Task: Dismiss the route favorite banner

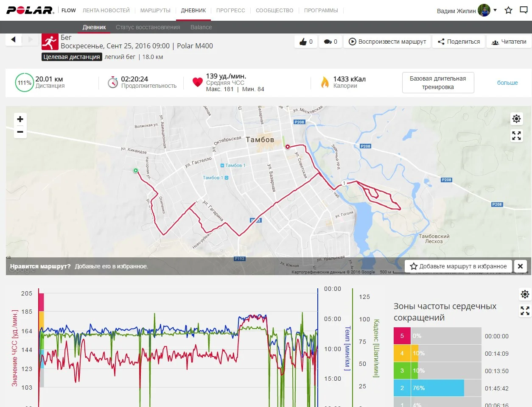Action: click(520, 266)
